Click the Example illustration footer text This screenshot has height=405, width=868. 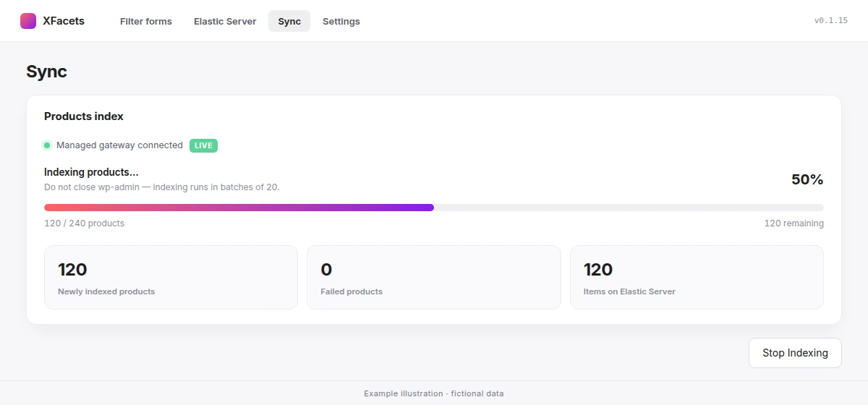pos(434,393)
